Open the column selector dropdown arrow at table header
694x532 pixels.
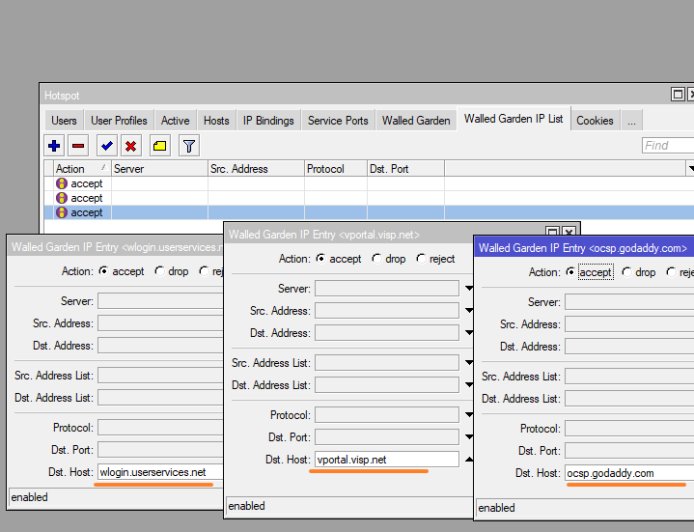point(690,169)
